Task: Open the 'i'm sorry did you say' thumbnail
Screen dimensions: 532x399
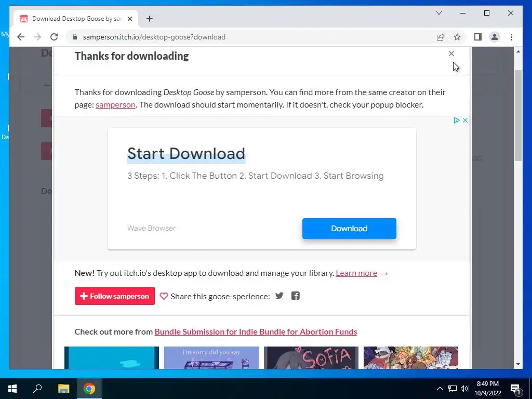Action: click(211, 357)
